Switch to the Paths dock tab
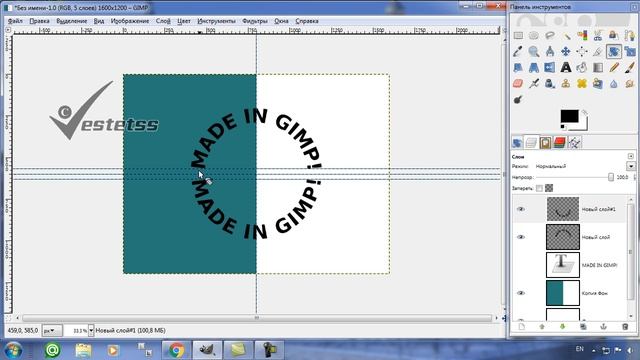This screenshot has height=360, width=640. point(574,143)
